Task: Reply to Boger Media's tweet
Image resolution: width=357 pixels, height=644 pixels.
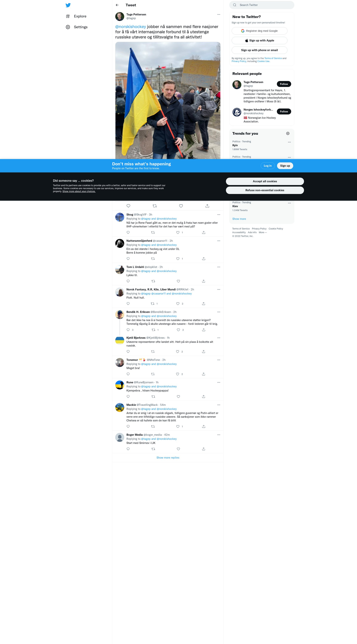Action: click(128, 449)
